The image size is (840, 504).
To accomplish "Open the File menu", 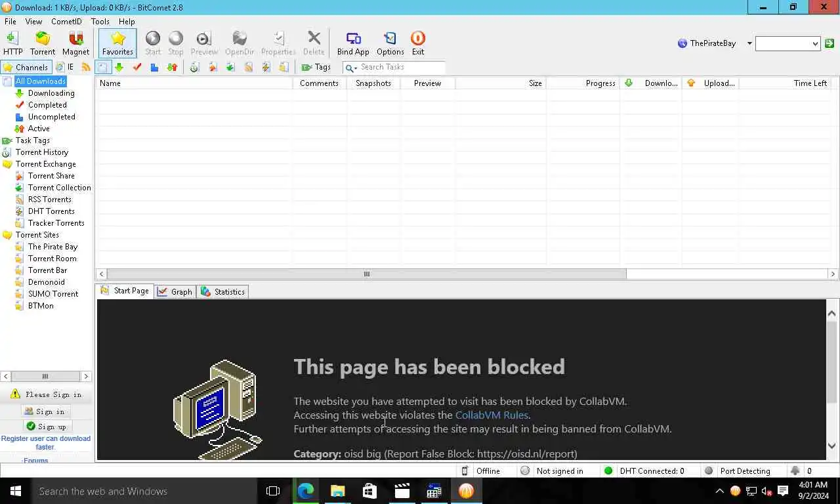I will [10, 22].
